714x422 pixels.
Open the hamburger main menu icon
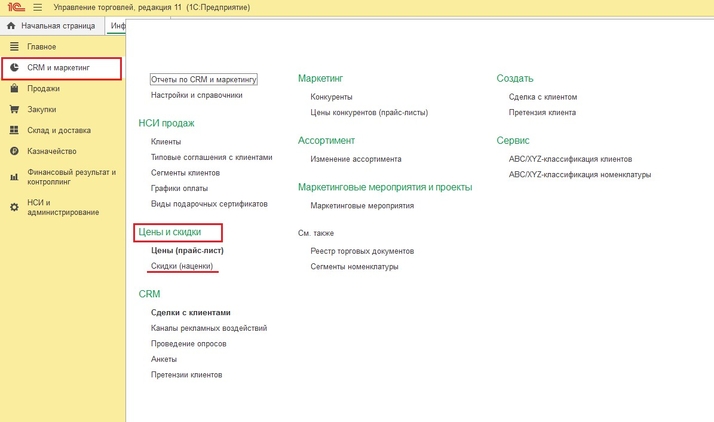click(x=38, y=7)
